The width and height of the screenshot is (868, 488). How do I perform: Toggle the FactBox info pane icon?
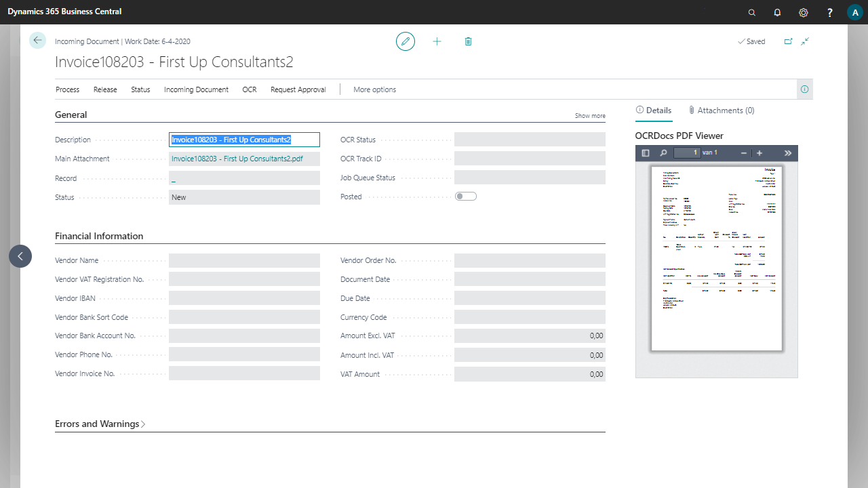coord(804,89)
